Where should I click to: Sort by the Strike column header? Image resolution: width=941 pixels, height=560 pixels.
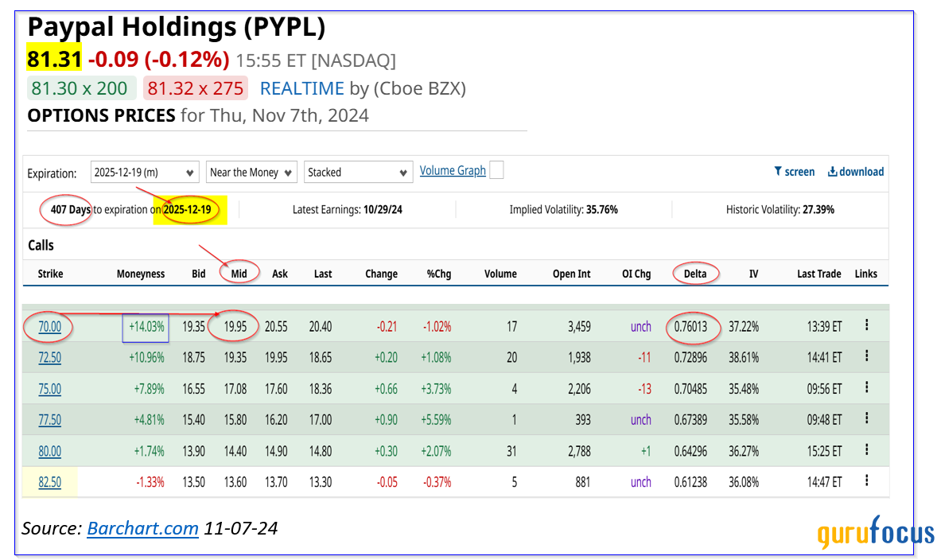(50, 274)
